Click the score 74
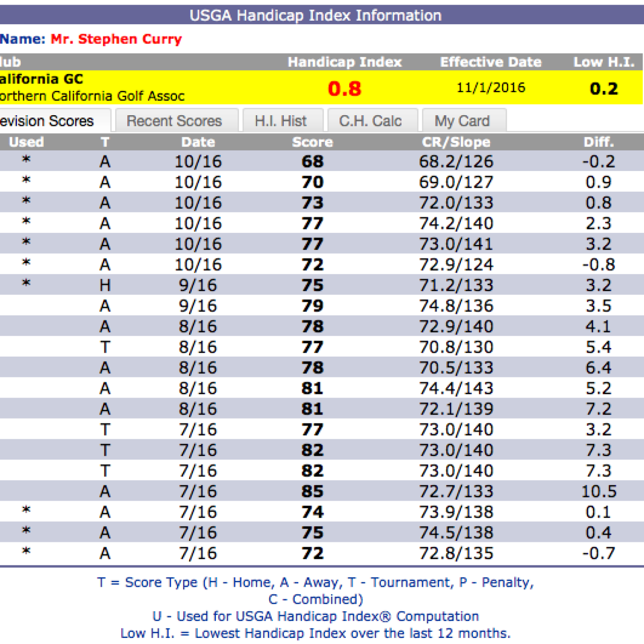Image resolution: width=644 pixels, height=644 pixels. (x=312, y=512)
